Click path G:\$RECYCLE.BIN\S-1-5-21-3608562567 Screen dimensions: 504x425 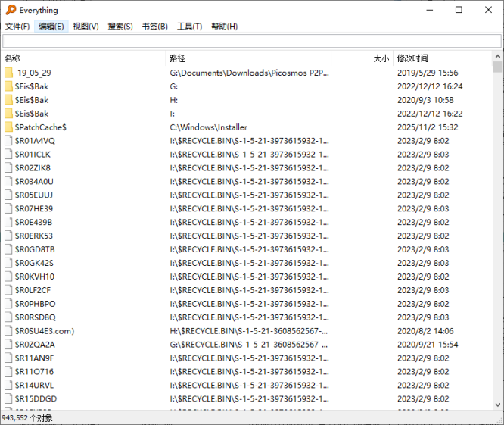tap(248, 345)
